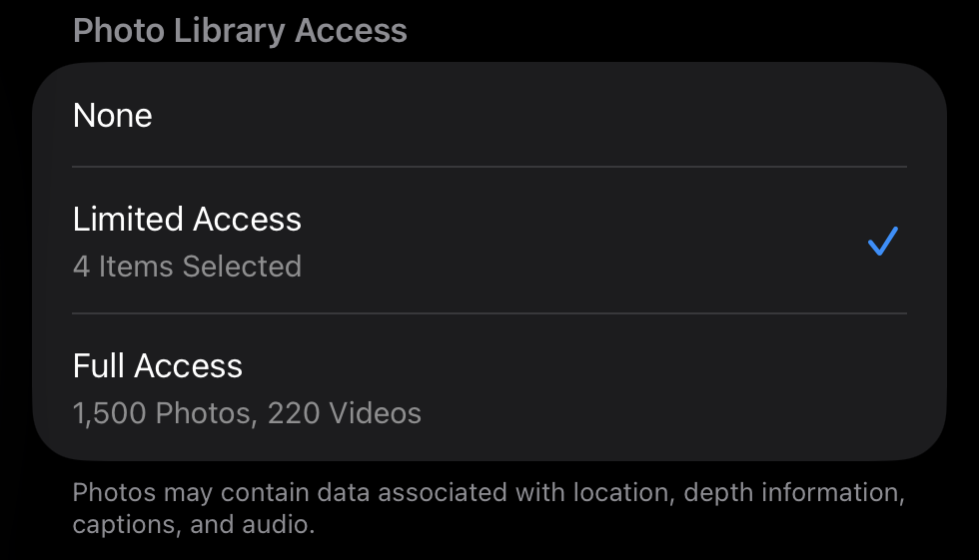The height and width of the screenshot is (560, 979).
Task: Tap the "Limited Access" title text
Action: 187,220
